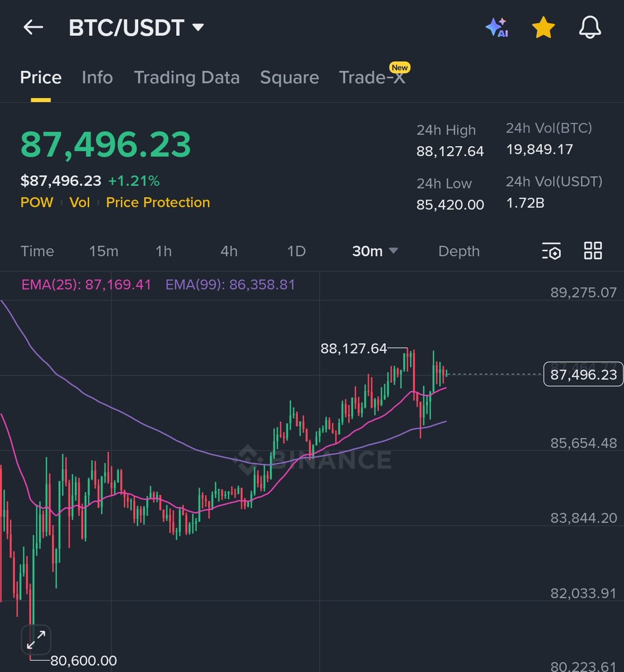Screen dimensions: 624x672
Task: Tap the 89,275.07 axis label
Action: click(583, 292)
